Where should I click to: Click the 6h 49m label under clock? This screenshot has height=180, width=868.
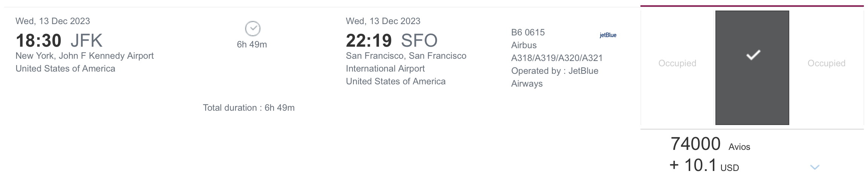tap(252, 44)
